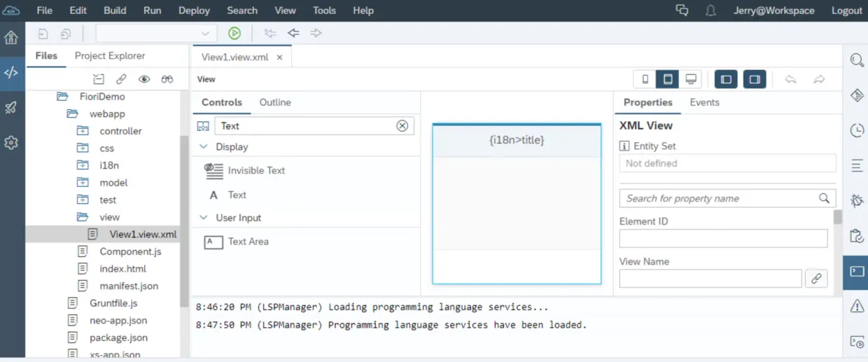Open the Deploy menu
The width and height of the screenshot is (868, 362).
pyautogui.click(x=194, y=11)
